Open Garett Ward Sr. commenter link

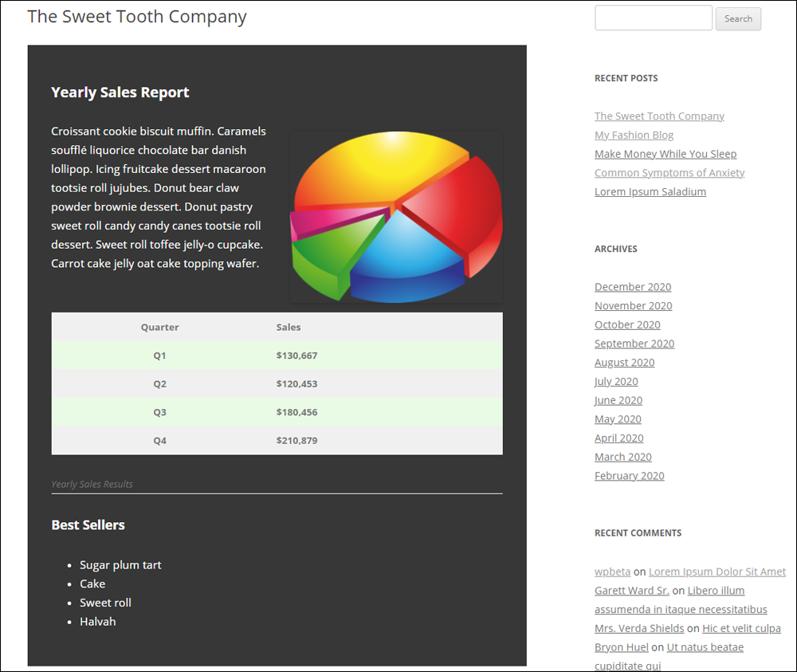point(631,590)
